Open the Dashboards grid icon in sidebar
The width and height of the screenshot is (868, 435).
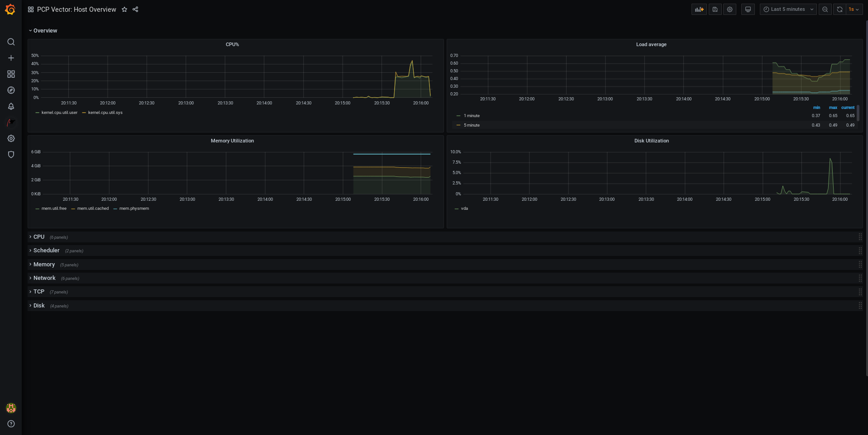pos(11,74)
